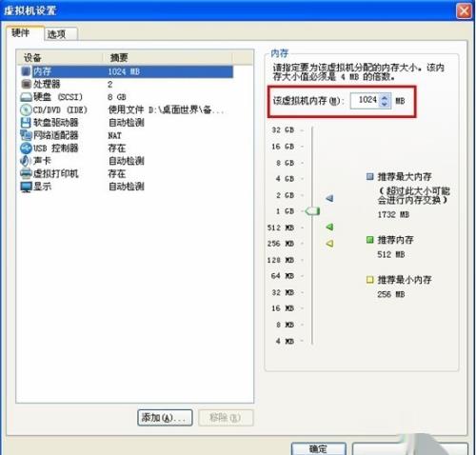Screen dimensions: 476x455
Task: Click the 4 MB label on memory scale
Action: (285, 341)
